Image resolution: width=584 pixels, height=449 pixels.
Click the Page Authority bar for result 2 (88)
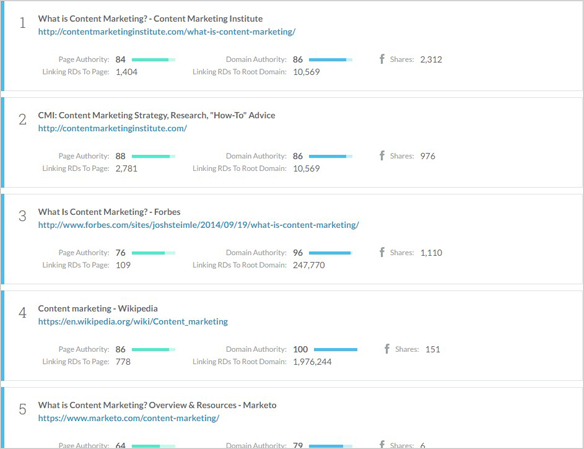153,156
